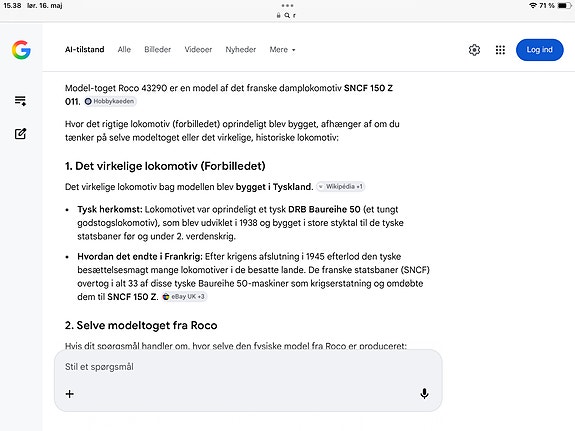Viewport: 575px width, 431px height.
Task: Open the eBay UK +3 sources chip
Action: (x=184, y=296)
